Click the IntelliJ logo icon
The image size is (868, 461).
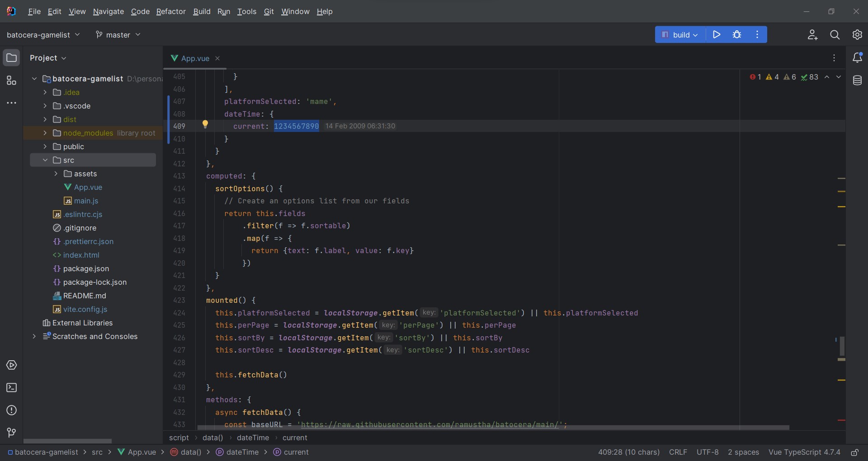pos(11,11)
